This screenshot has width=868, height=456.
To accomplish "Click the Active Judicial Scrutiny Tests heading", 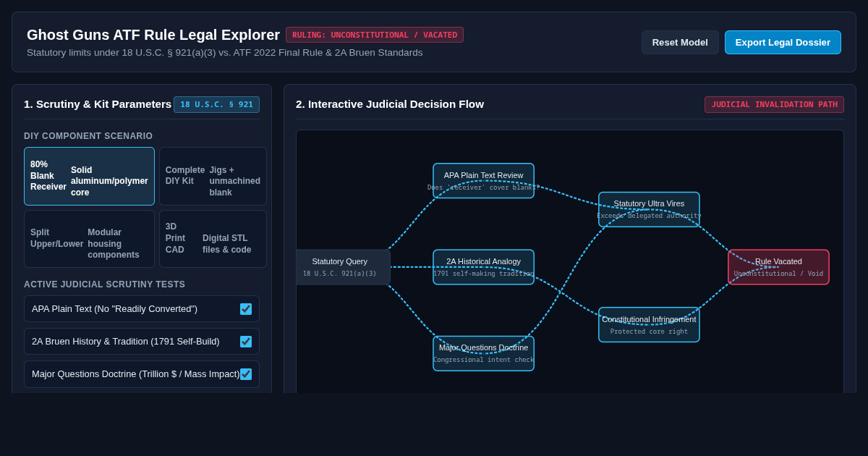I will (x=104, y=284).
